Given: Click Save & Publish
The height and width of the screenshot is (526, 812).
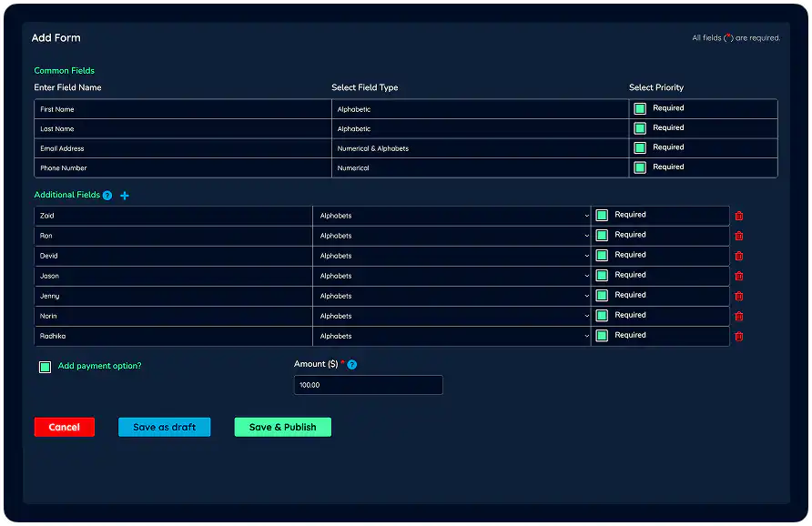Looking at the screenshot, I should pyautogui.click(x=282, y=427).
